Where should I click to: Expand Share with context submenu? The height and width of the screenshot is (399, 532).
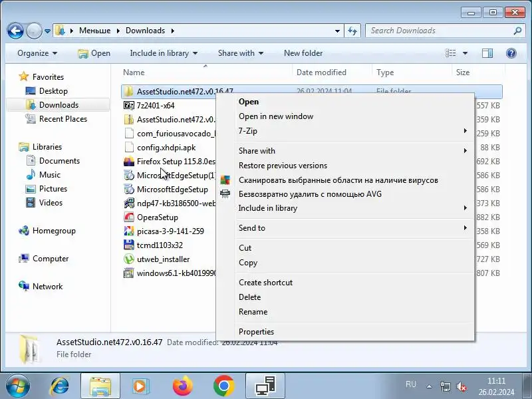pos(345,151)
